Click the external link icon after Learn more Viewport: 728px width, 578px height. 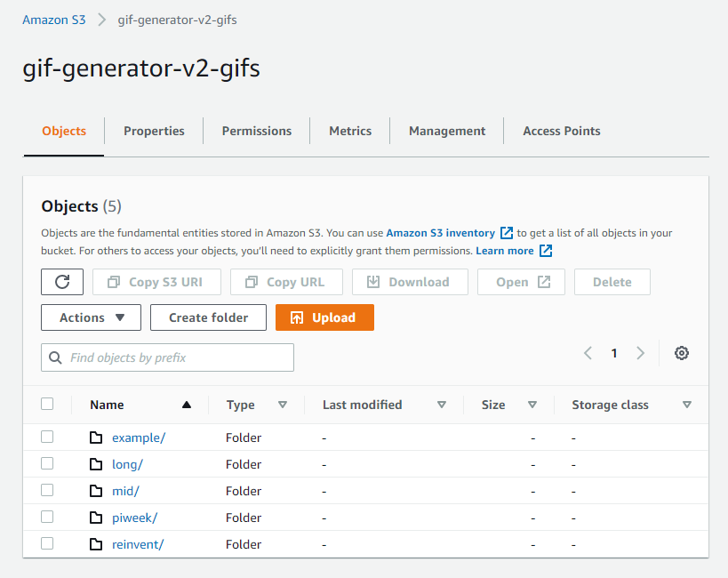546,251
